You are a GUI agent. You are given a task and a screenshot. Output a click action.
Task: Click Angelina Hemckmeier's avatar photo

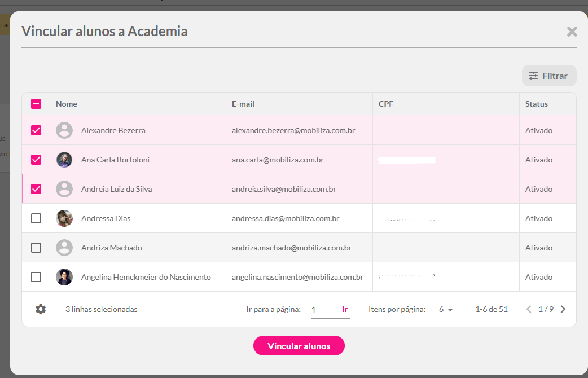coord(64,277)
